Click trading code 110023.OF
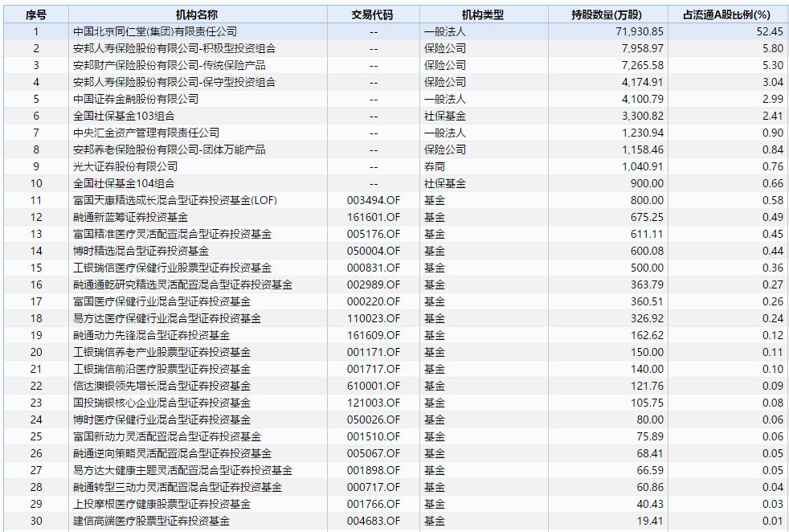The height and width of the screenshot is (532, 789). (x=374, y=318)
